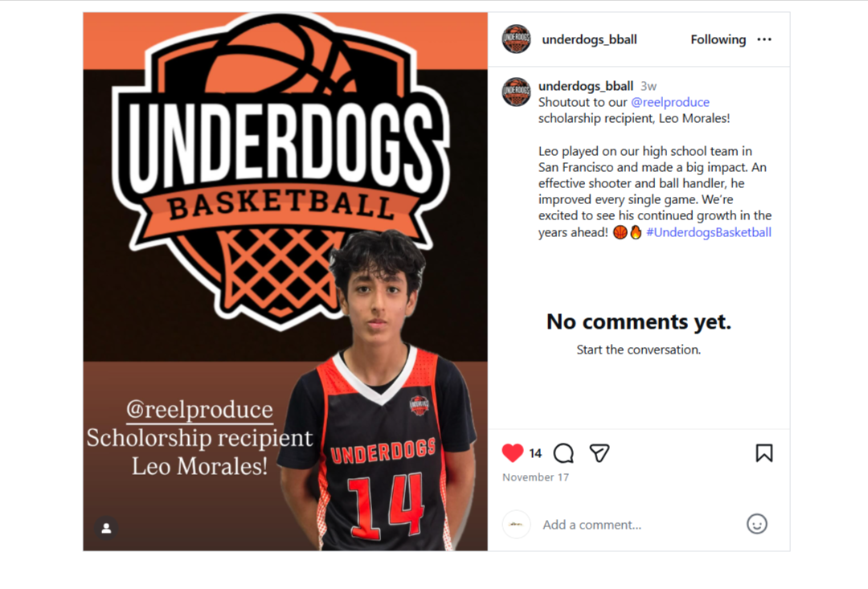
Task: Open the emoji picker smiley icon
Action: click(757, 524)
